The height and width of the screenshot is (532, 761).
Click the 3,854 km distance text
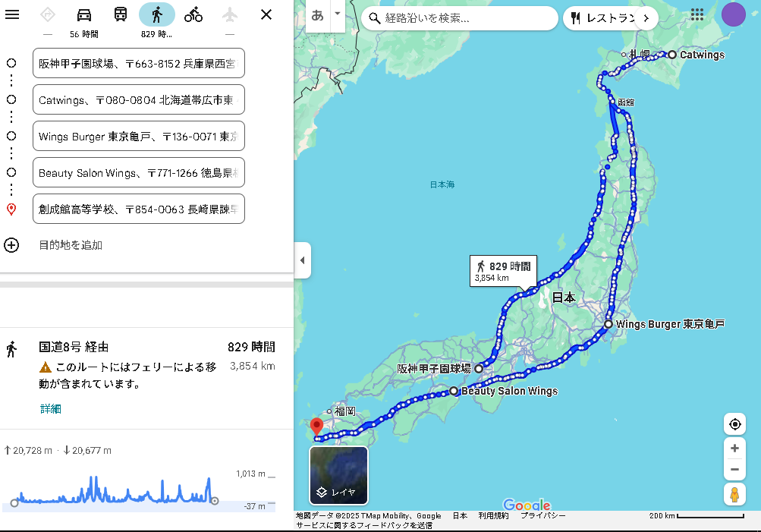point(253,366)
